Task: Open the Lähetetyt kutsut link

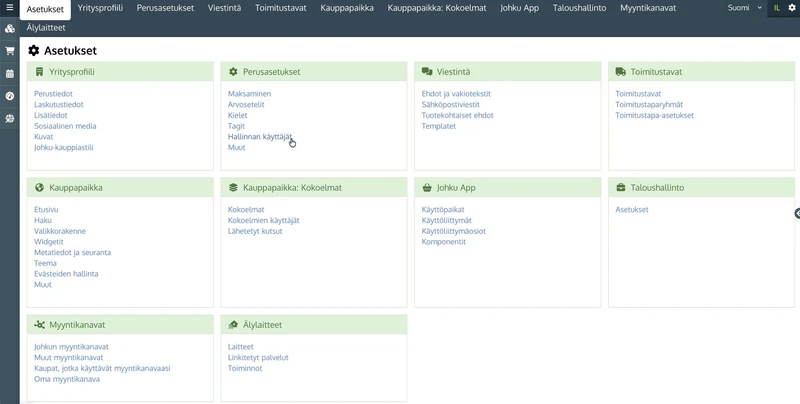Action: pyautogui.click(x=255, y=231)
